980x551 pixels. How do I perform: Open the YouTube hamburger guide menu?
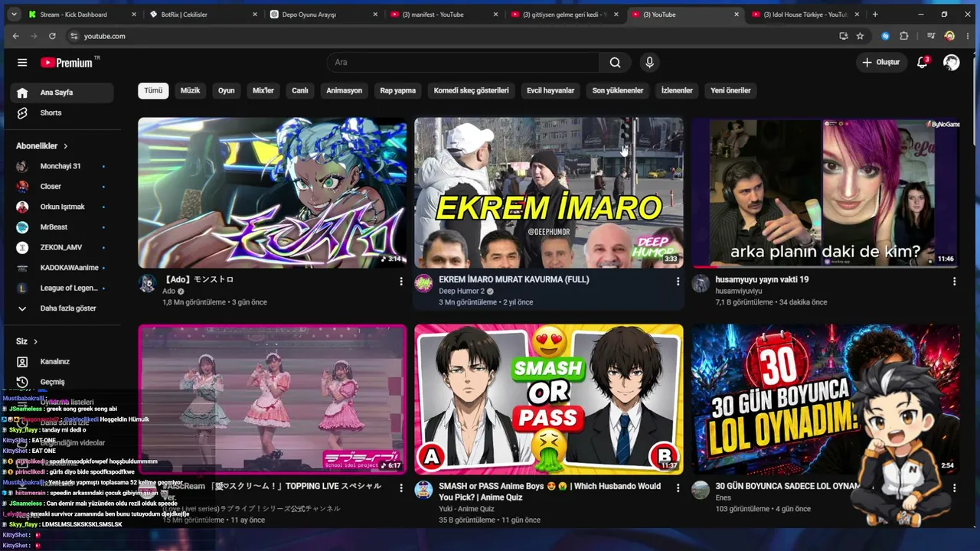click(x=22, y=63)
